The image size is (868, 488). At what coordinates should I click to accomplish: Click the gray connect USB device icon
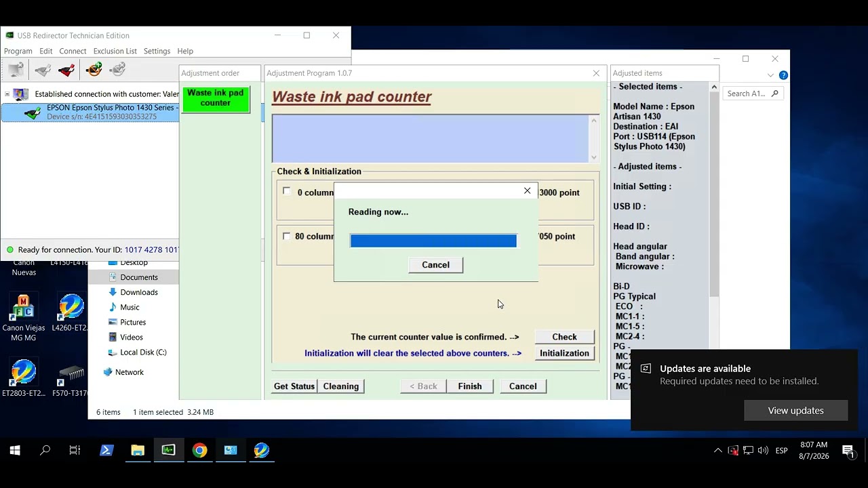[43, 69]
